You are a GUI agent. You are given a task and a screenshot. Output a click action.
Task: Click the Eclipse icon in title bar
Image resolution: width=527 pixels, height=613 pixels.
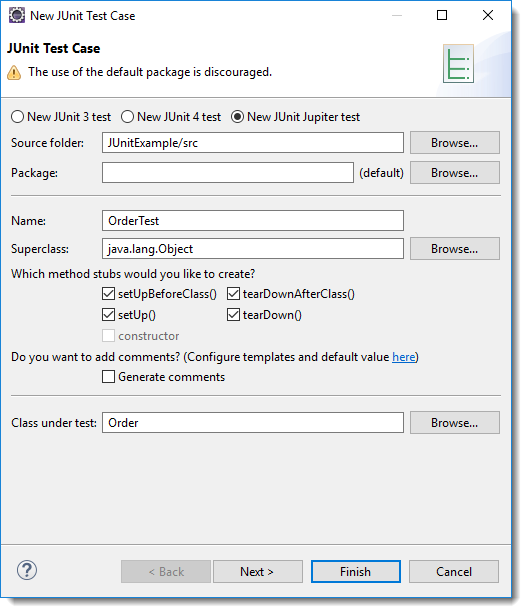(17, 15)
